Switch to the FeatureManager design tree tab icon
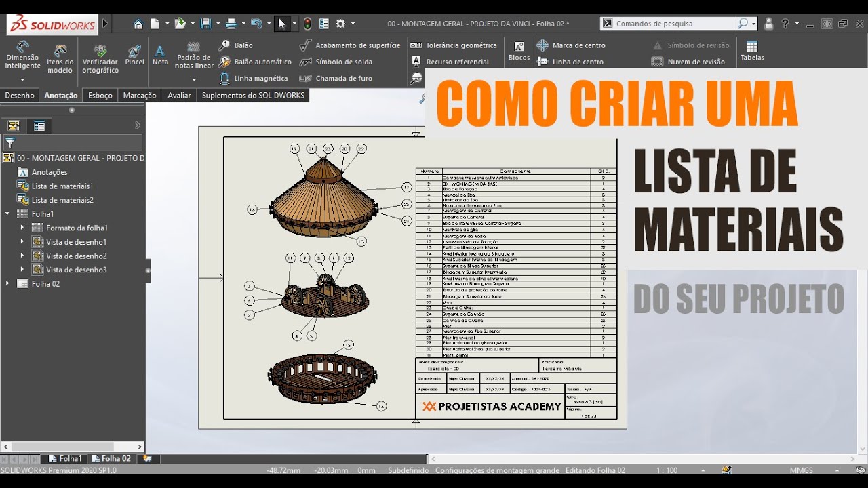This screenshot has width=868, height=488. pyautogui.click(x=14, y=126)
